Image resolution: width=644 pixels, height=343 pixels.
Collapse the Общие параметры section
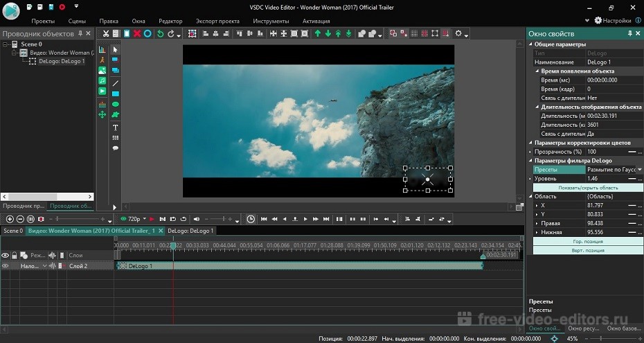[530, 44]
